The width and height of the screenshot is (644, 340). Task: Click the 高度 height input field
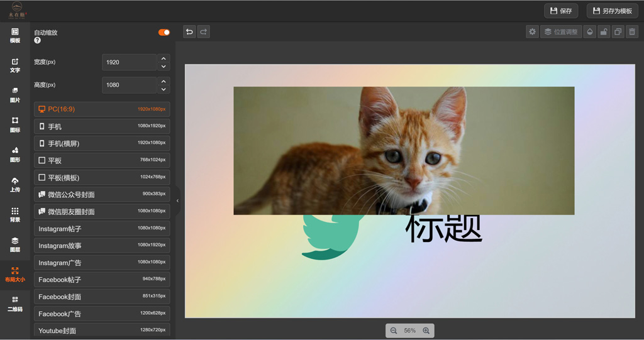(129, 85)
